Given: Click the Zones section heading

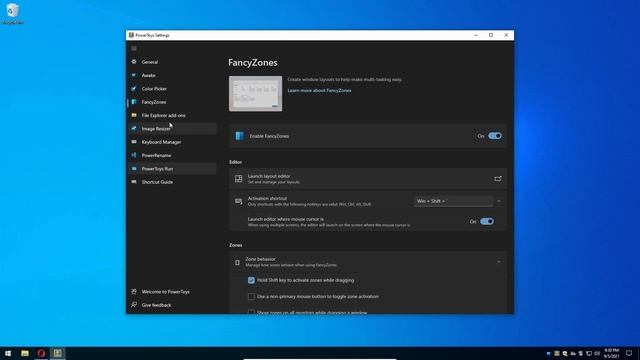Looking at the screenshot, I should [x=236, y=245].
